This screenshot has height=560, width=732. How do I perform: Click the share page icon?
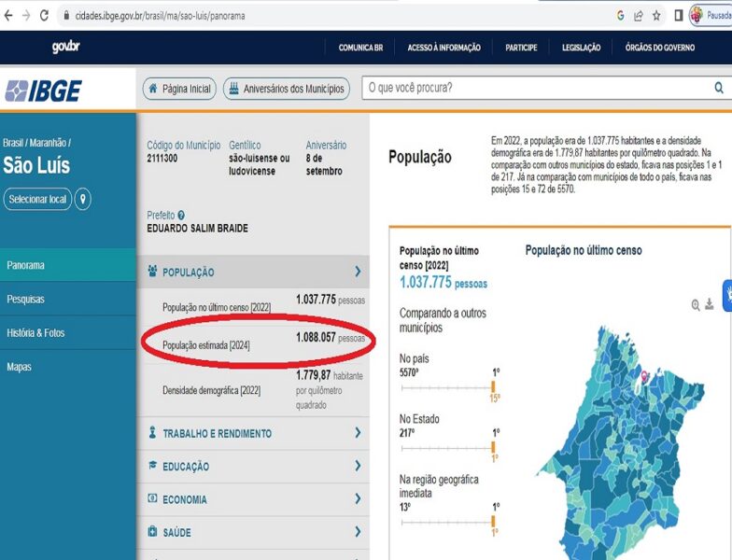(x=639, y=15)
